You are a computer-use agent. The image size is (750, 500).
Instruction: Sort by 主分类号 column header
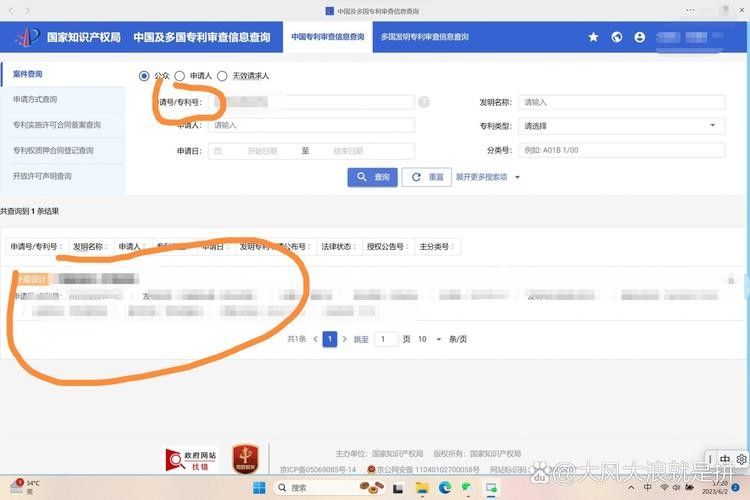click(437, 246)
